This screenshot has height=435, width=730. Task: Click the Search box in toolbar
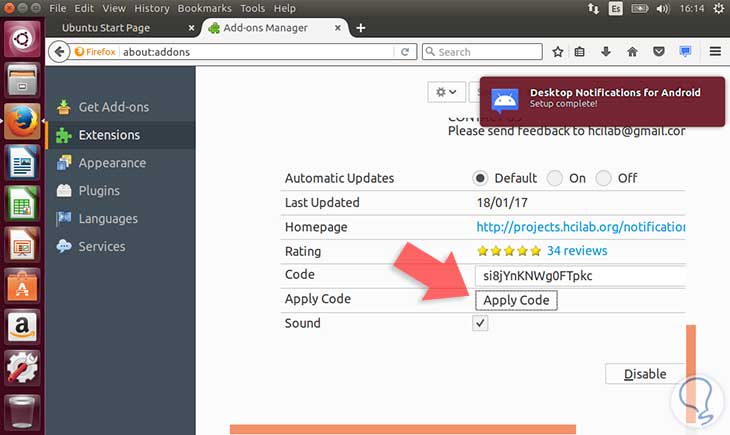point(482,52)
